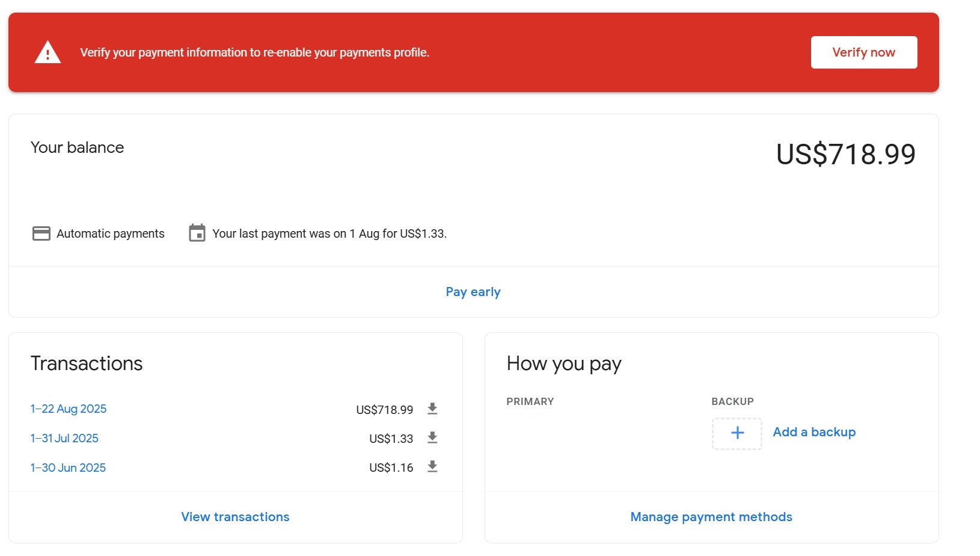
Task: Click the calendar icon next to last payment info
Action: (x=197, y=233)
